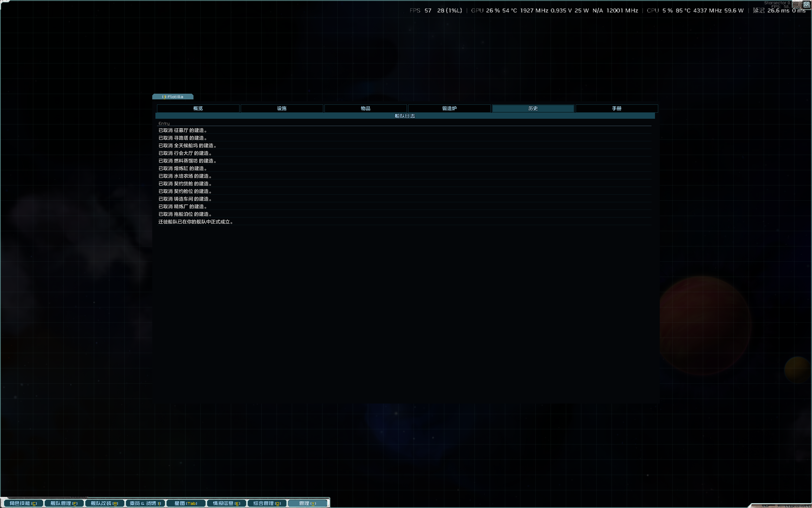Open 综合管理 (D) command screen

[267, 503]
